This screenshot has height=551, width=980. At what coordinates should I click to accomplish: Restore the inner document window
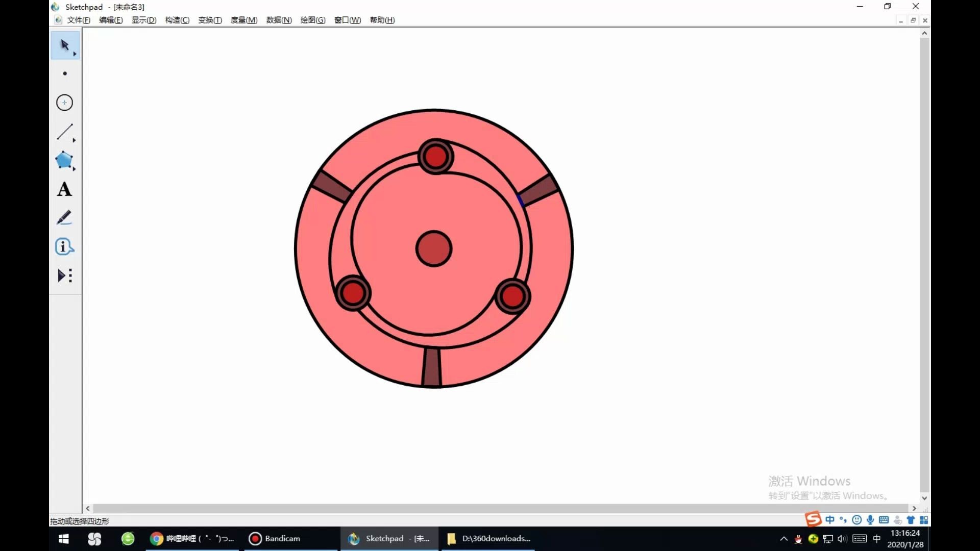913,20
